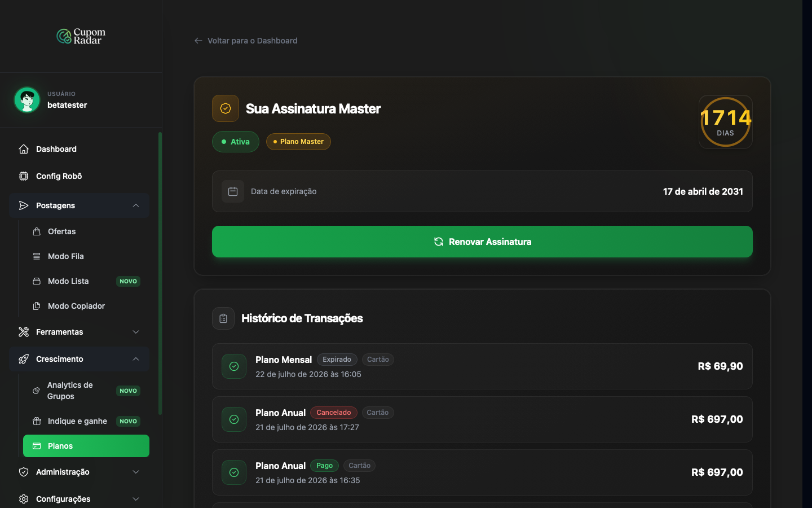Click the Indique e ganhe gift icon
812x508 pixels.
(x=37, y=421)
